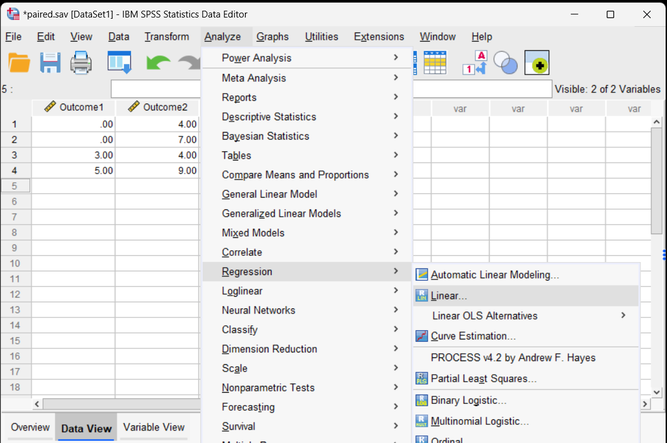
Task: Open General Linear Model submenu
Action: tap(307, 194)
